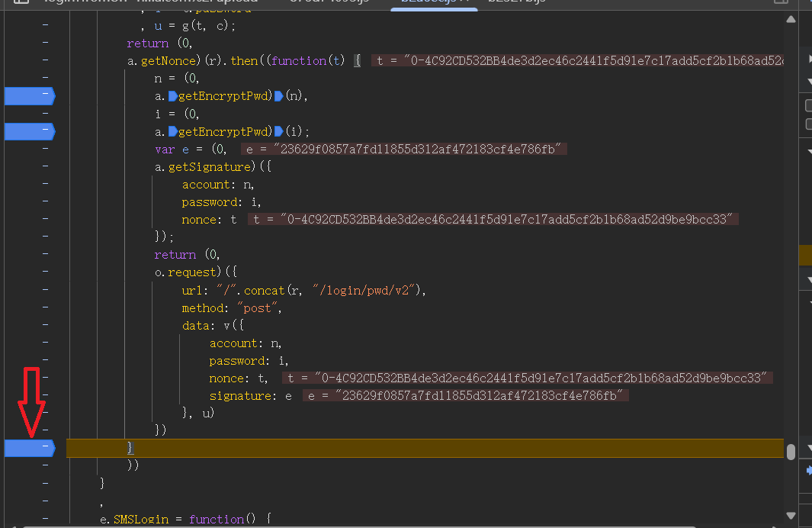
Task: Click 'password: i,' inside the data object
Action: point(249,361)
